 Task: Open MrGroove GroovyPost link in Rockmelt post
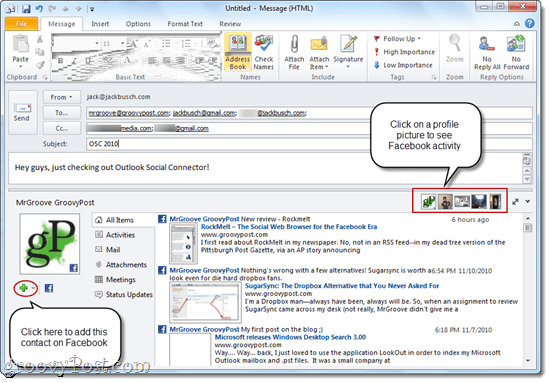point(204,219)
